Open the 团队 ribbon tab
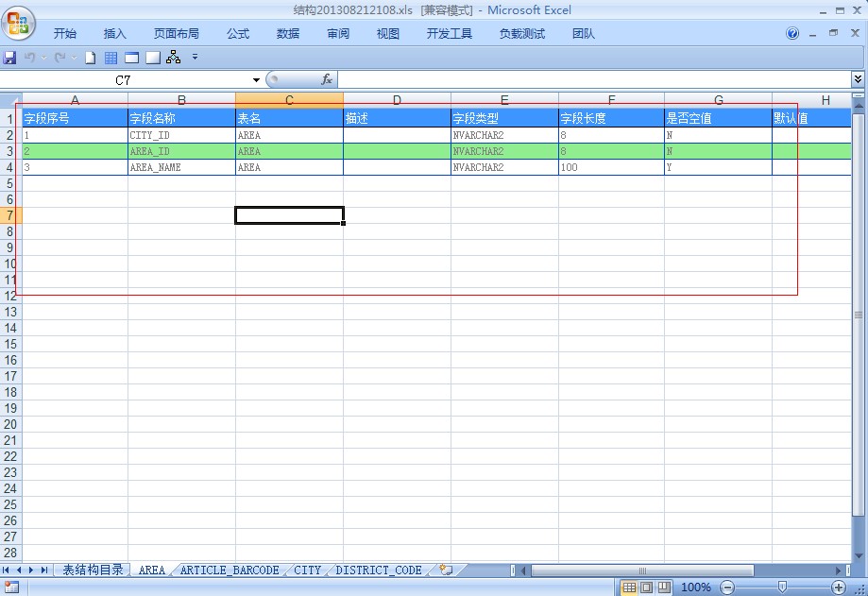Image resolution: width=868 pixels, height=596 pixels. [584, 34]
